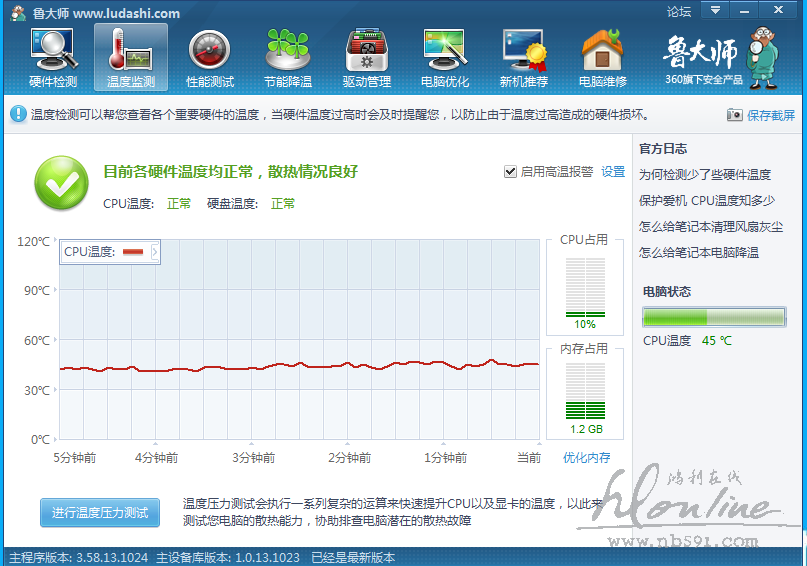Click the 设置 alarm settings link
The height and width of the screenshot is (566, 807).
[613, 172]
